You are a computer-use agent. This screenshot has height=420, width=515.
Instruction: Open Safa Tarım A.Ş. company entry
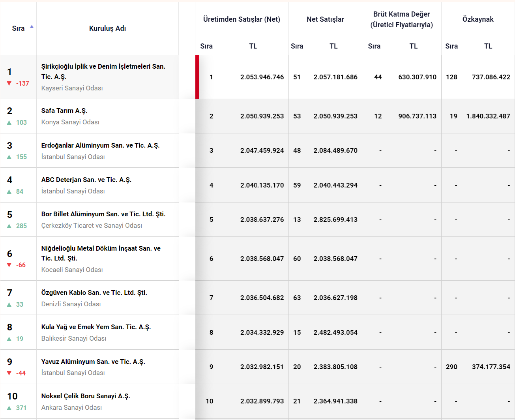coord(64,111)
